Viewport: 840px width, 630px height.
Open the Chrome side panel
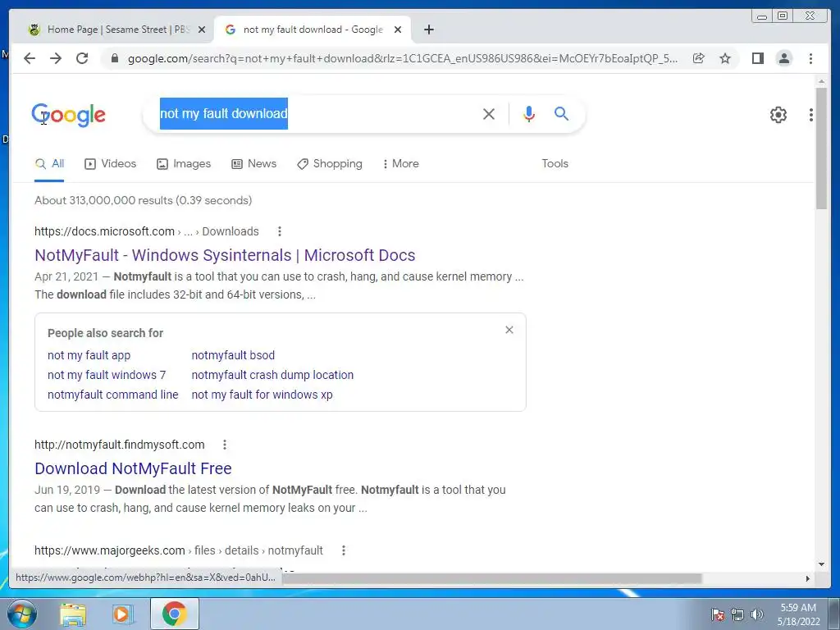pyautogui.click(x=757, y=58)
